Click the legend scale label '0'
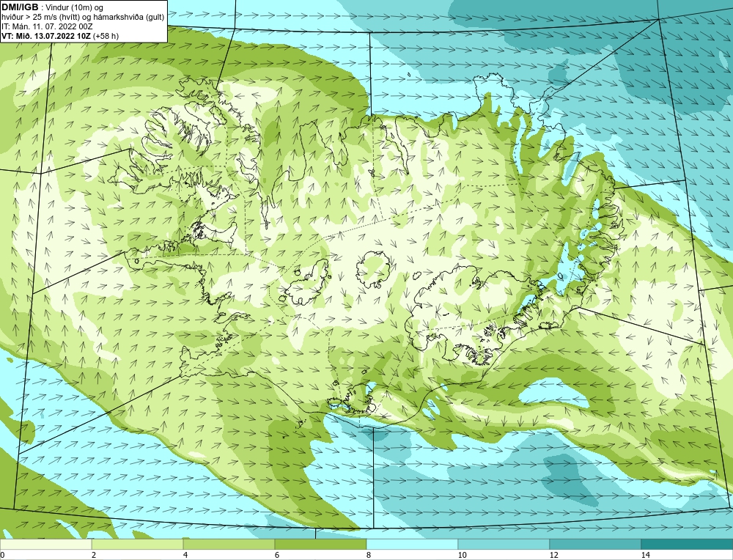733x560 pixels. pos(2,555)
